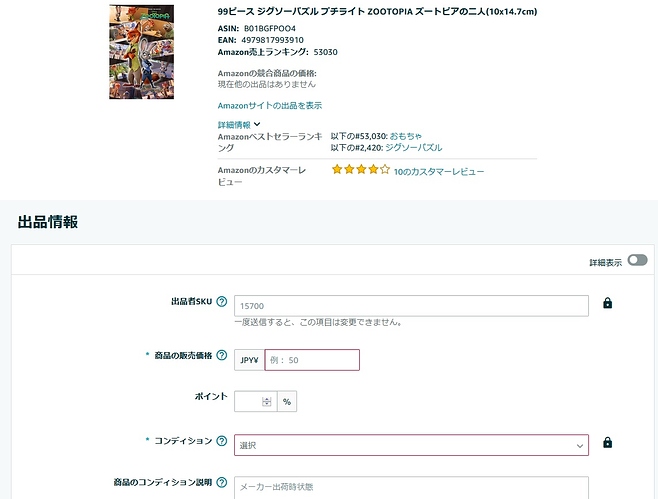Viewport: 658px width, 499px height.
Task: Click ASIN value B01BGFPOO4
Action: point(269,29)
